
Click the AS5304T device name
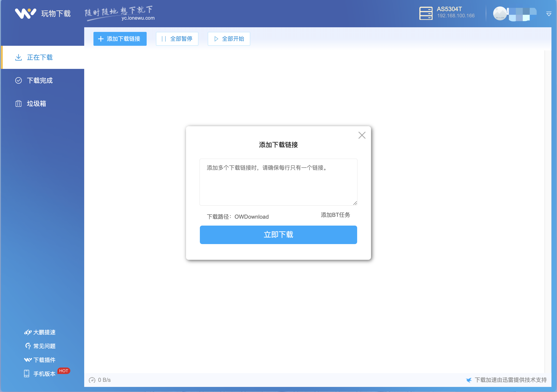(449, 9)
